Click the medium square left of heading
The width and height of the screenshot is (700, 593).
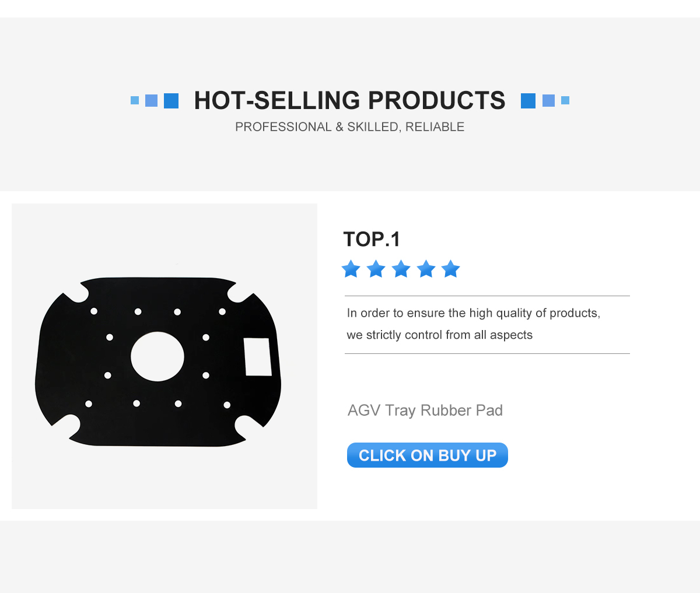[x=151, y=100]
